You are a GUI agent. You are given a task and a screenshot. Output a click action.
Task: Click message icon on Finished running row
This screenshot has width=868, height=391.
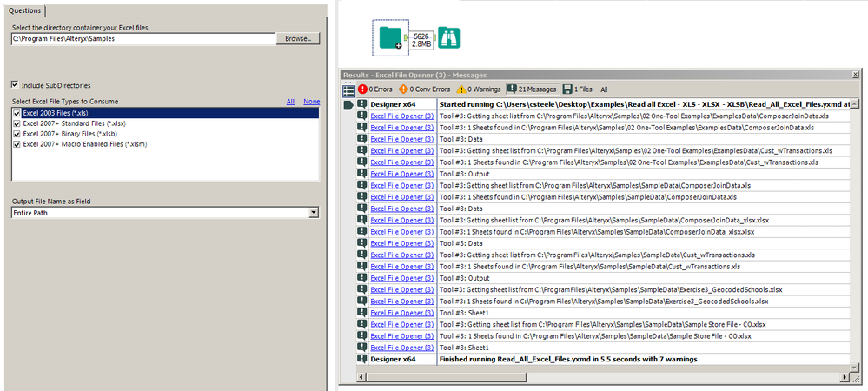362,359
